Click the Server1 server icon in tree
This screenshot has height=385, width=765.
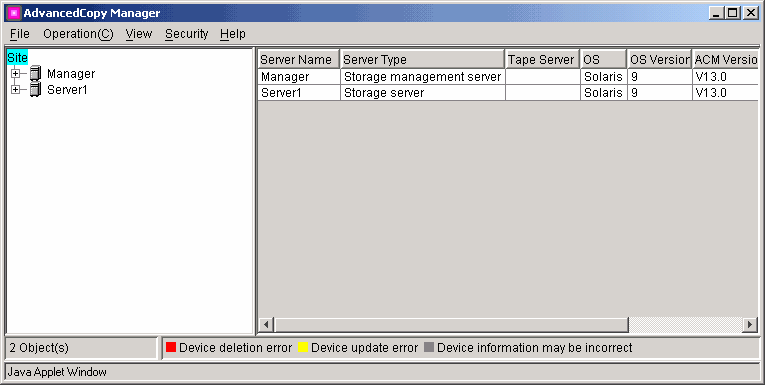(36, 90)
